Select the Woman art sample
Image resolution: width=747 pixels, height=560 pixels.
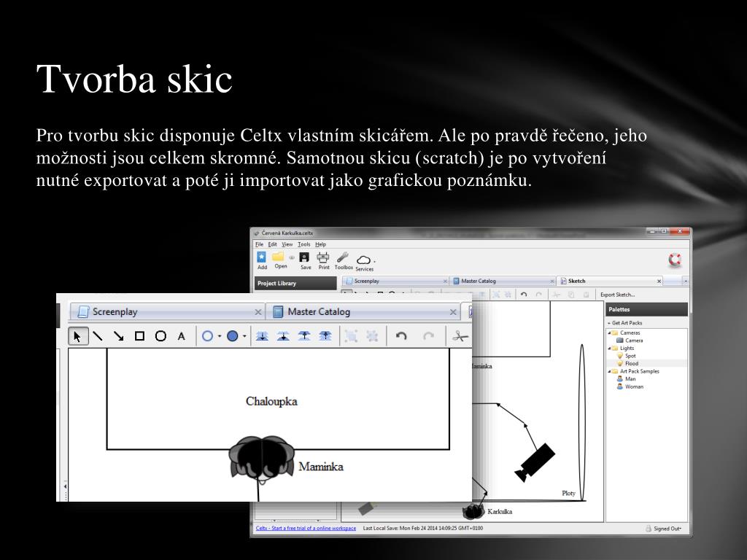634,386
